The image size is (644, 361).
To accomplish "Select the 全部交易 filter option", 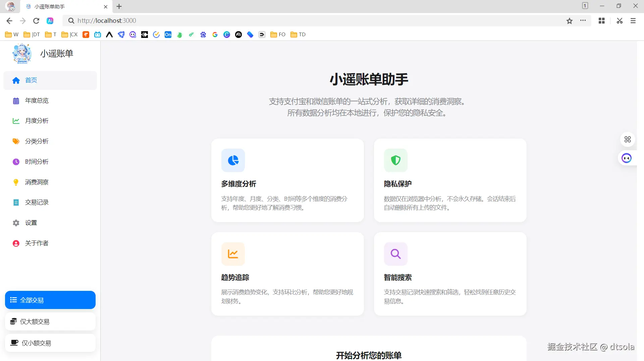I will click(x=50, y=300).
